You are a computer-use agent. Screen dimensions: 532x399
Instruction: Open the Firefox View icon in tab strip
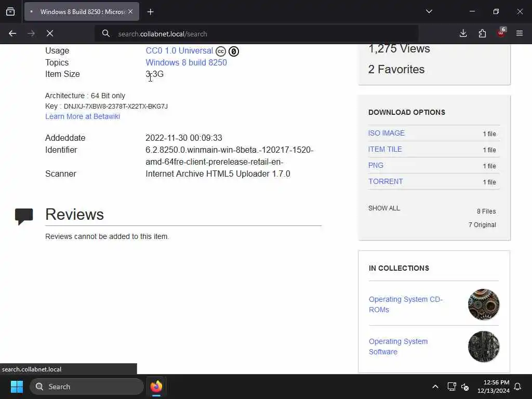(10, 11)
